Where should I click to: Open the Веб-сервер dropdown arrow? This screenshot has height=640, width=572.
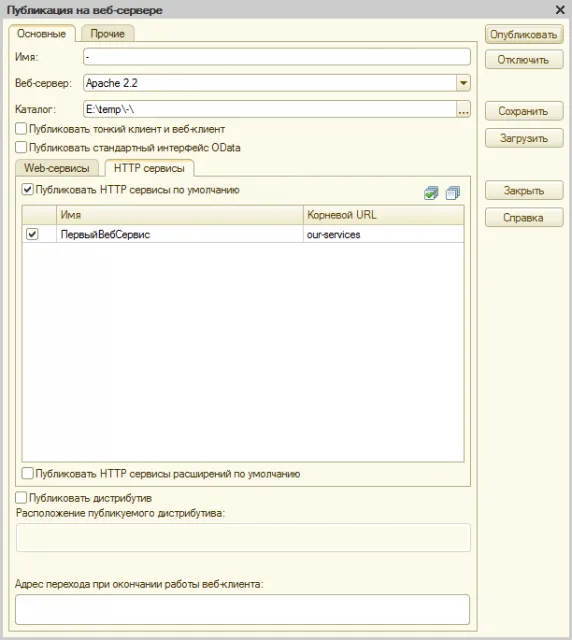click(463, 83)
